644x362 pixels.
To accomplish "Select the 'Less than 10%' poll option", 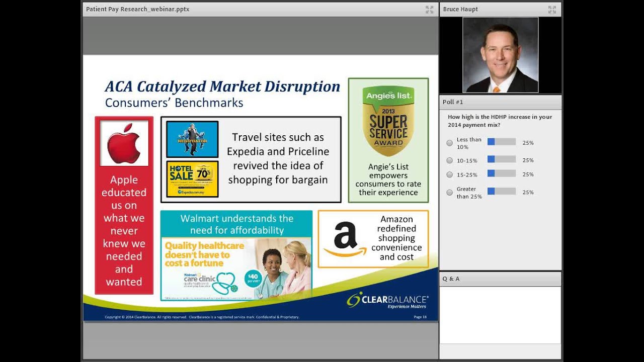I will (x=450, y=143).
